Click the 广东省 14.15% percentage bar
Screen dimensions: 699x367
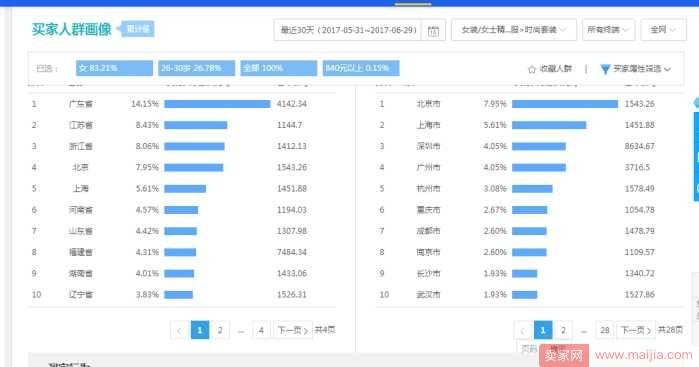point(217,104)
